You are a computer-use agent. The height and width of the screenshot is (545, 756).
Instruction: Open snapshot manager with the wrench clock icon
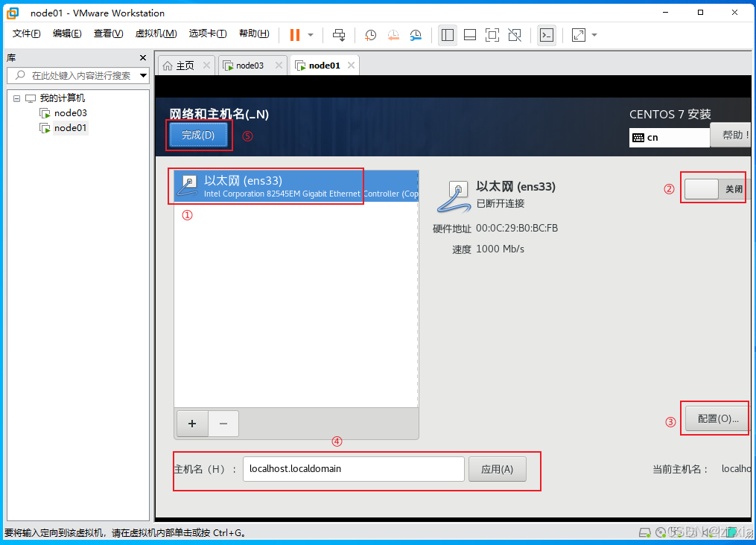(x=416, y=35)
